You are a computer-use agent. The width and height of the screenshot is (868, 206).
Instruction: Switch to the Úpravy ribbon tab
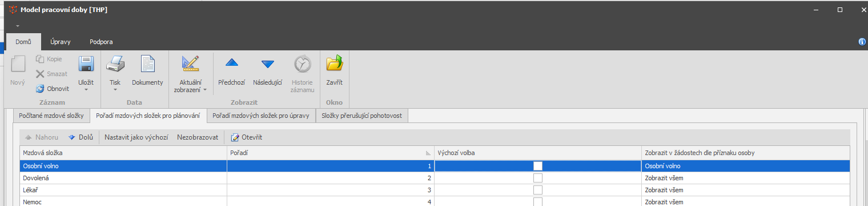60,42
